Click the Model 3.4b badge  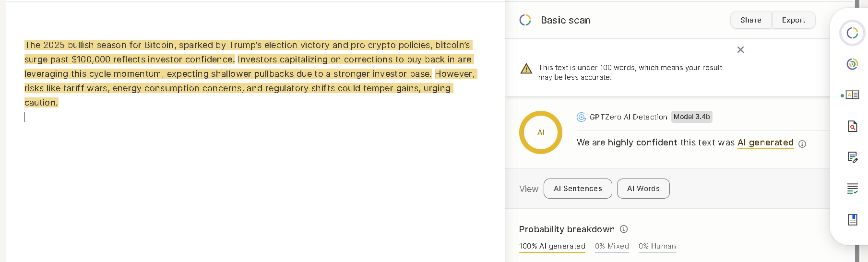point(691,117)
